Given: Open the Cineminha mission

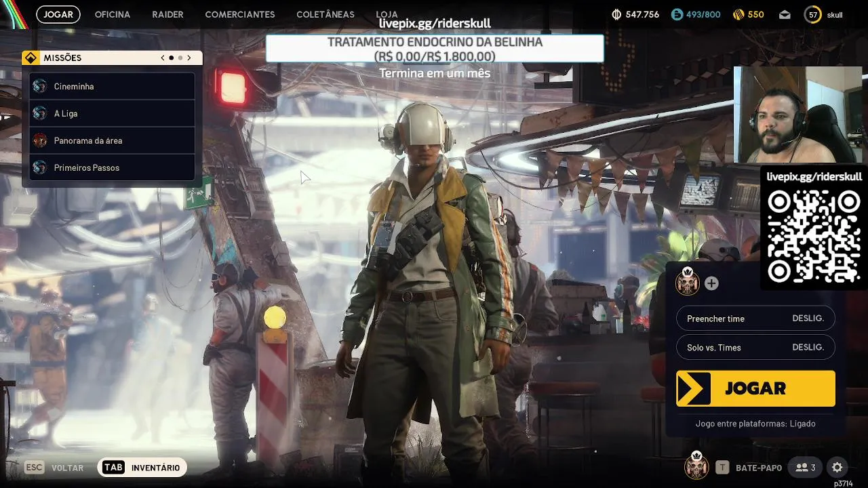Looking at the screenshot, I should click(113, 86).
